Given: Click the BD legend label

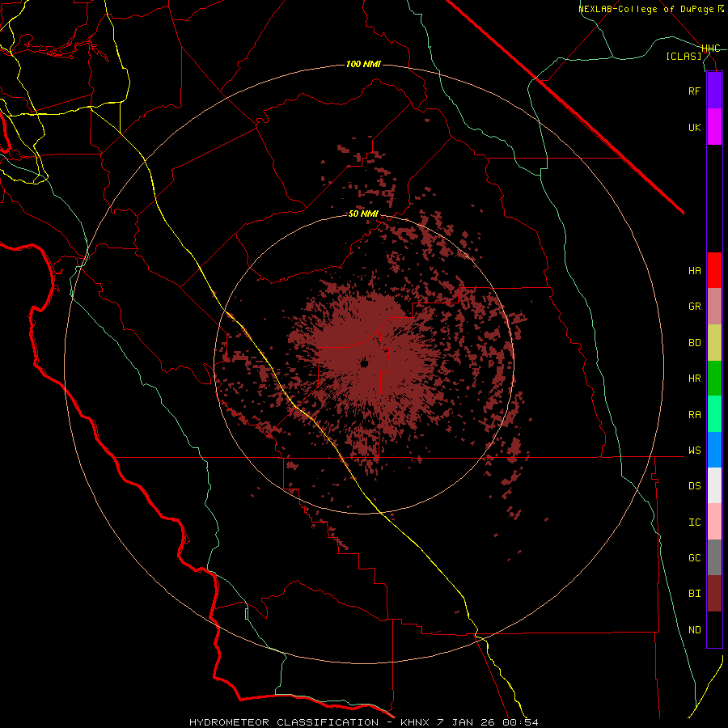Looking at the screenshot, I should point(694,343).
